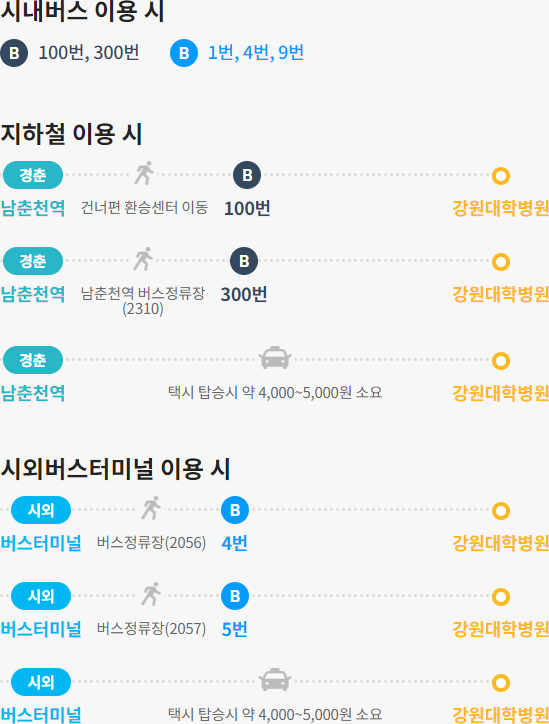The width and height of the screenshot is (549, 724).
Task: Click the walking icon above 건너편 환승센터 이동
Action: coord(144,173)
